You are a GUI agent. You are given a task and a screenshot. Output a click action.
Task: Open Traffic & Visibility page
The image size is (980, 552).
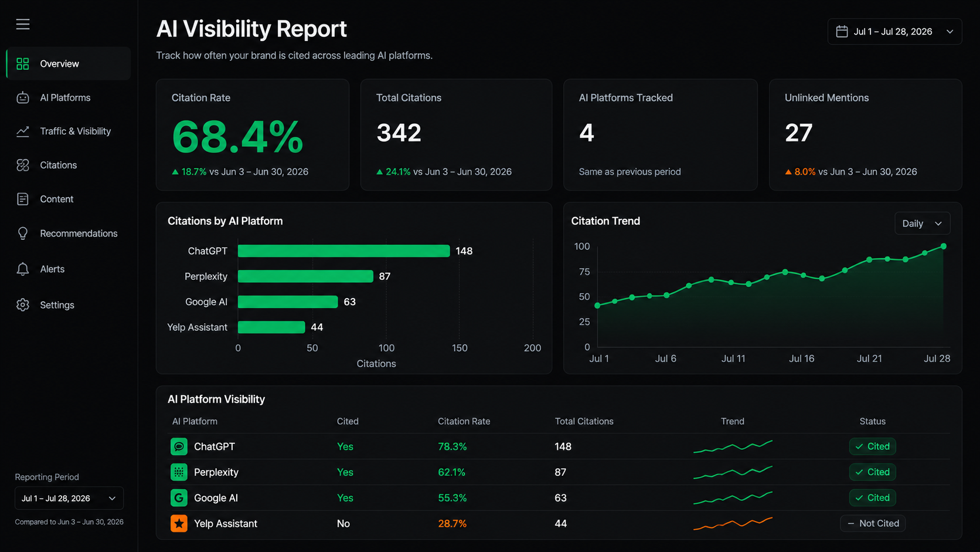(x=69, y=131)
